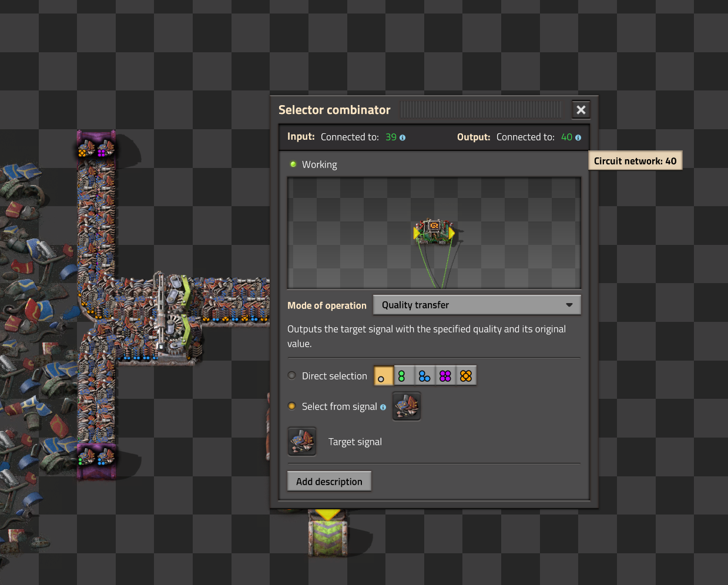
Task: Click the Mode of operation label
Action: click(x=327, y=305)
